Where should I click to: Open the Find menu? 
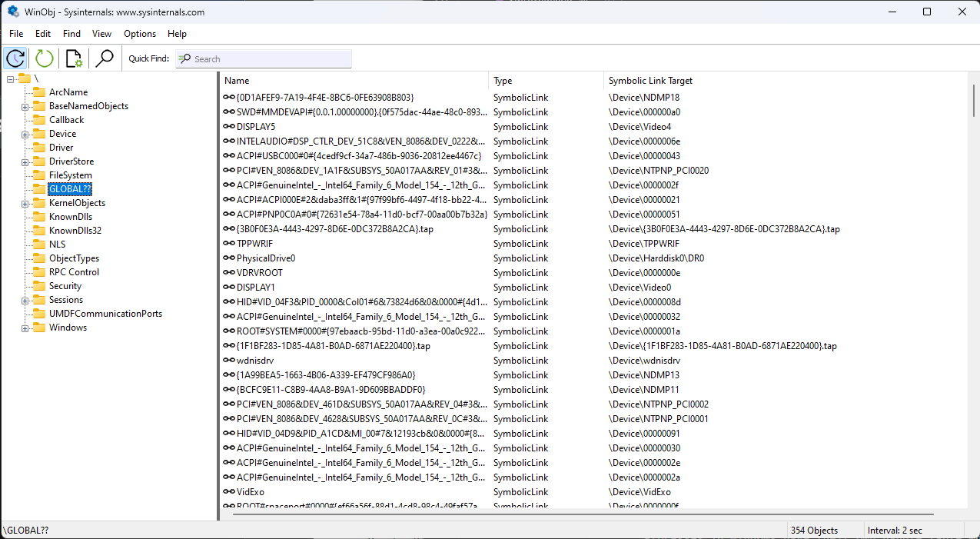[71, 34]
